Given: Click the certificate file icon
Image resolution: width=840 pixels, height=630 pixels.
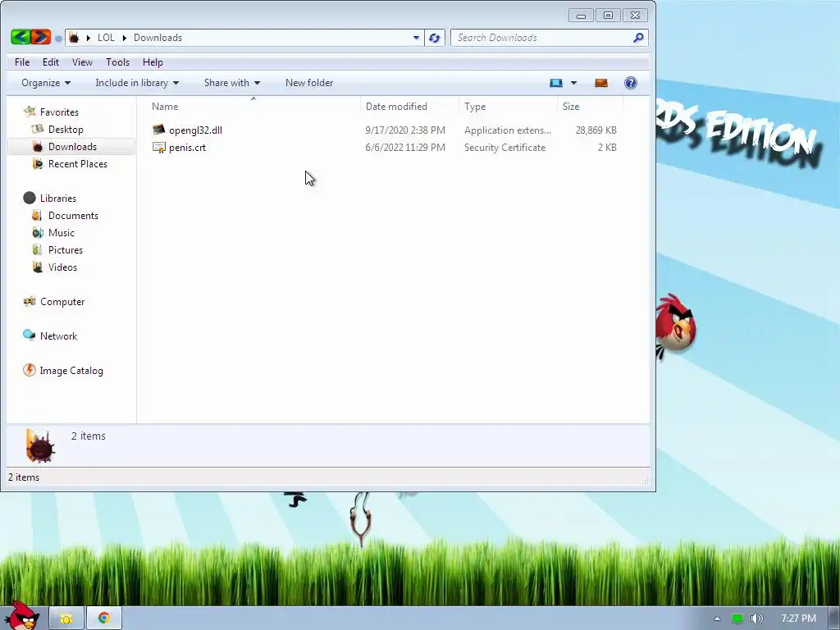Looking at the screenshot, I should [x=158, y=148].
